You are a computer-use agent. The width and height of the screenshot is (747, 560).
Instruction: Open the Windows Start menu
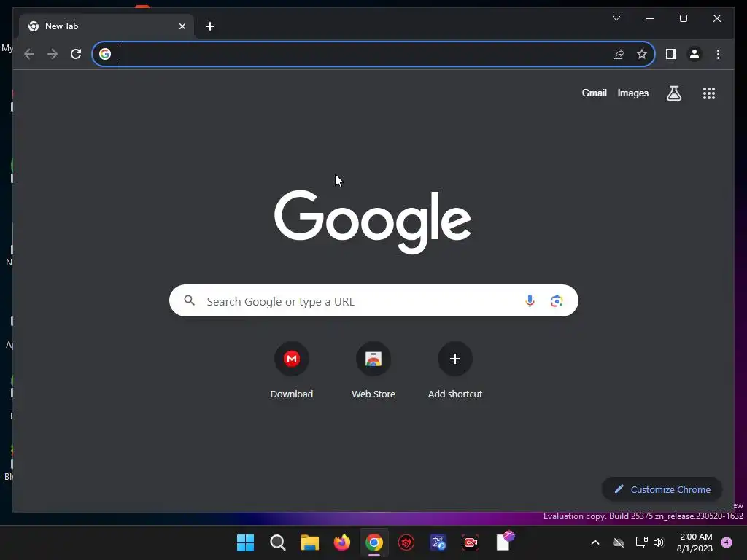245,542
